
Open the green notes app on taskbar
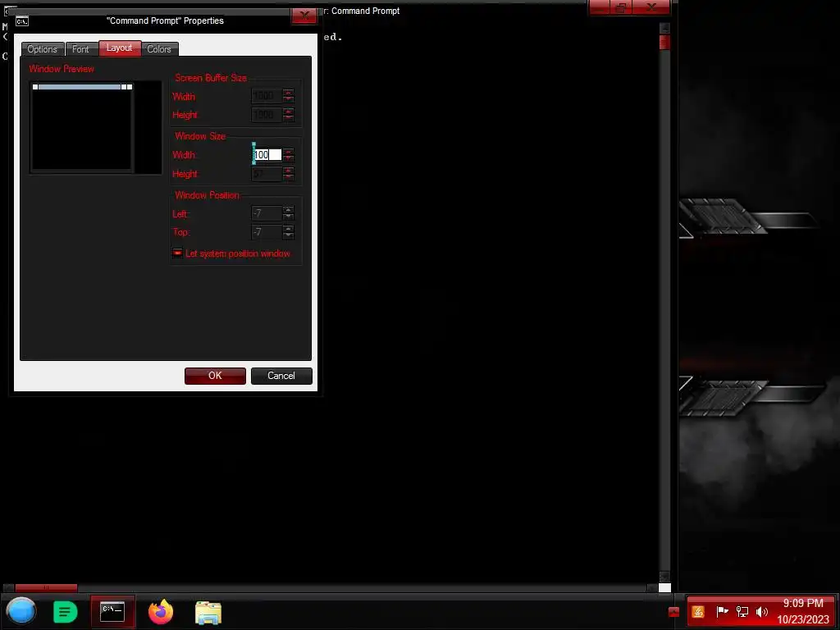[66, 612]
